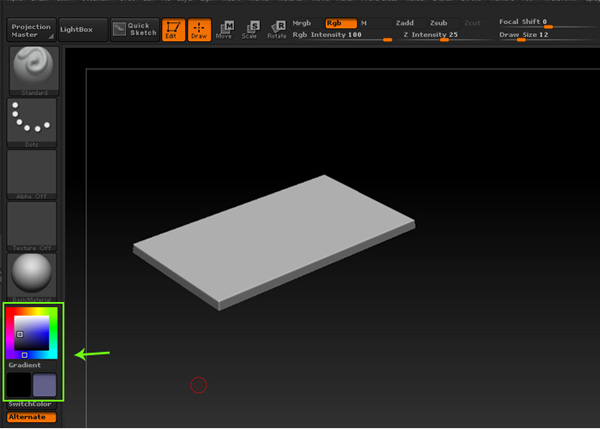The width and height of the screenshot is (600, 429).
Task: Toggle Edit mode button
Action: (x=174, y=29)
